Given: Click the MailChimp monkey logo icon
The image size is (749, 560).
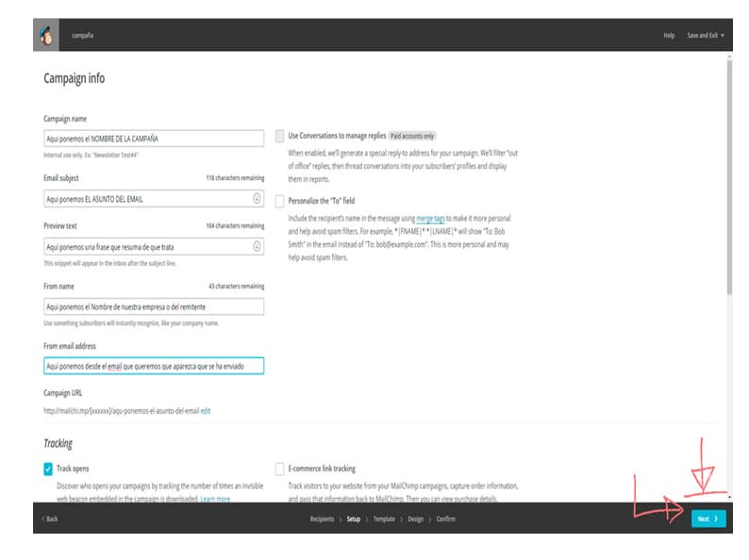Looking at the screenshot, I should [x=47, y=35].
